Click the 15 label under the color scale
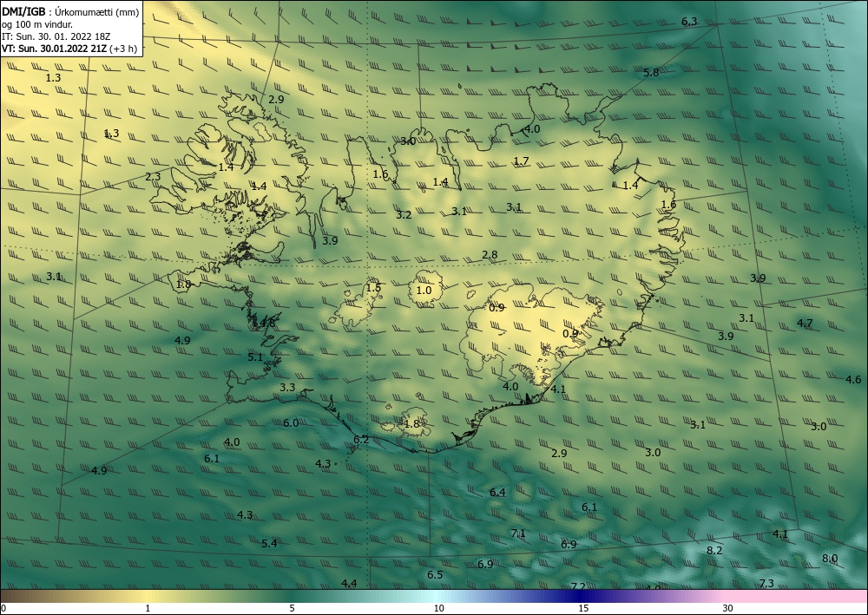 [583, 609]
